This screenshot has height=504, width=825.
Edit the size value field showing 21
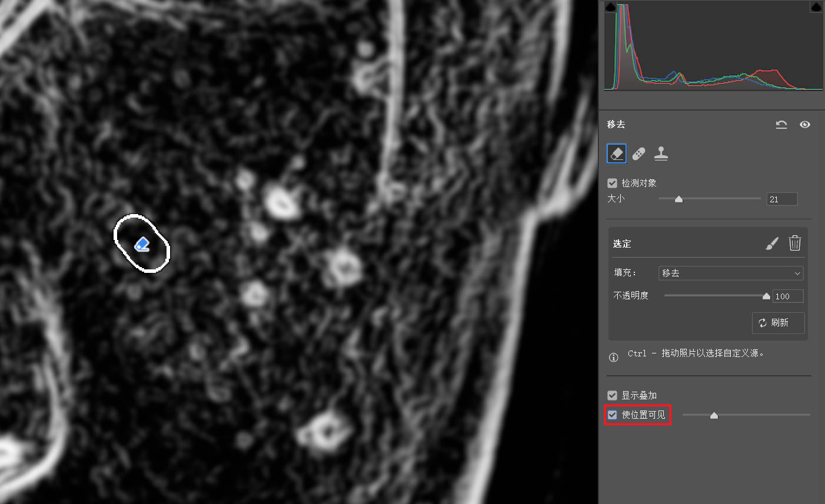point(782,199)
